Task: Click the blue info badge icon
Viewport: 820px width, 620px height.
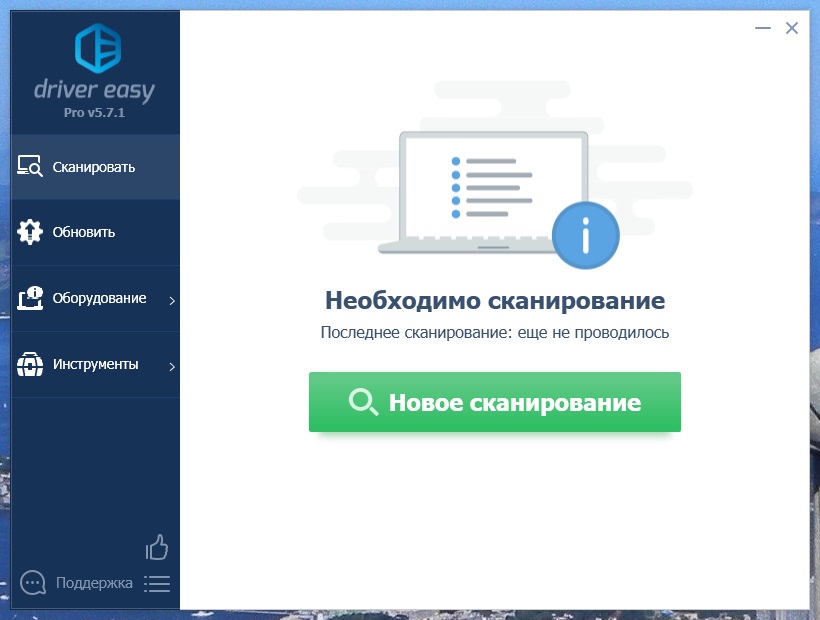Action: 586,236
